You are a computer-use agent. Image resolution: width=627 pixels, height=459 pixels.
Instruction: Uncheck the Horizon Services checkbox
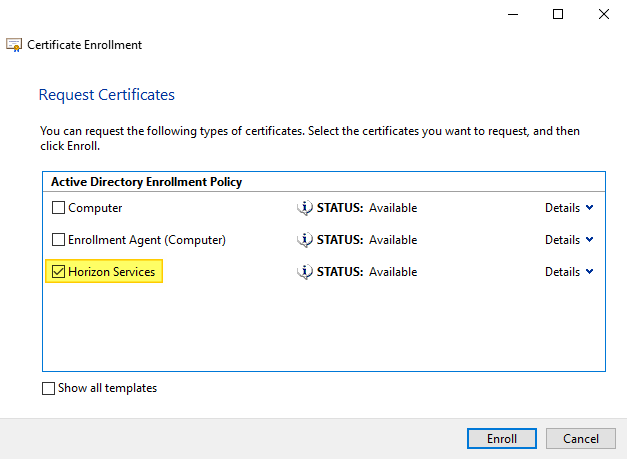tap(58, 272)
